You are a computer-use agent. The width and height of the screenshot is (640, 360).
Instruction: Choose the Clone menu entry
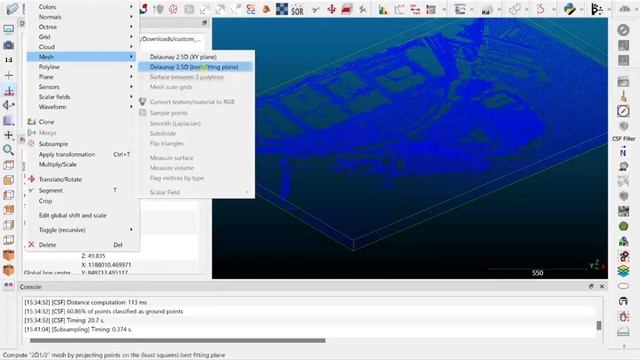(46, 122)
